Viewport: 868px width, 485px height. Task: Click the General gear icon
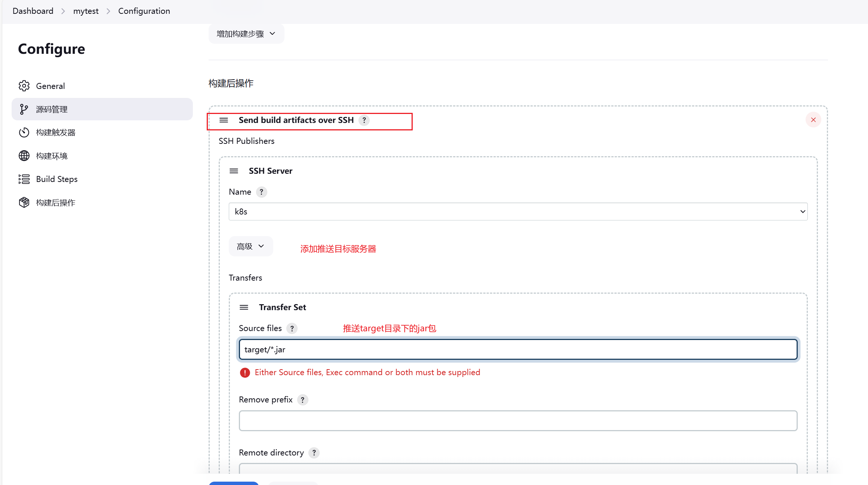click(24, 86)
